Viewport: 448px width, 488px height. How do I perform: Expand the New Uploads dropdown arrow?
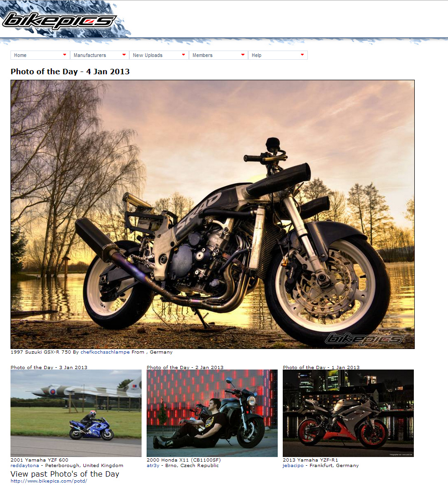coord(183,55)
